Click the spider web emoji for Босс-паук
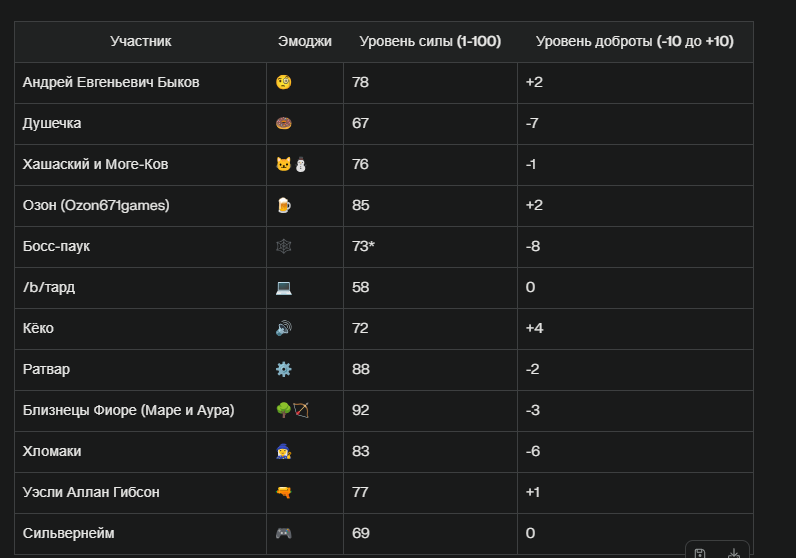This screenshot has width=796, height=558. (284, 246)
